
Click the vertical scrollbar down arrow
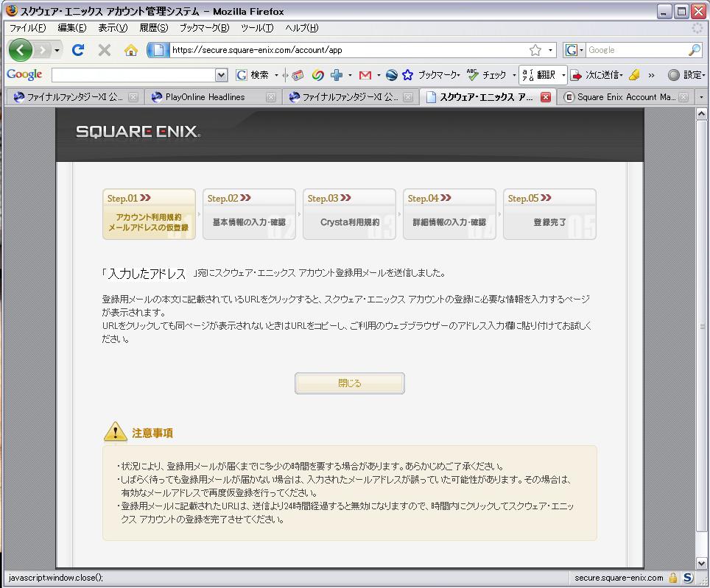701,563
